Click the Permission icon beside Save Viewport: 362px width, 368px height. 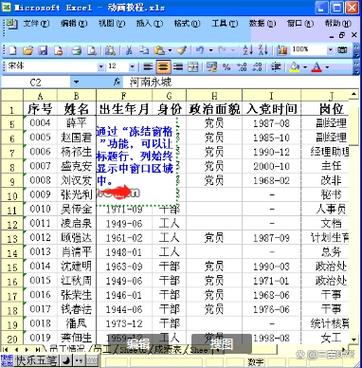(59, 50)
